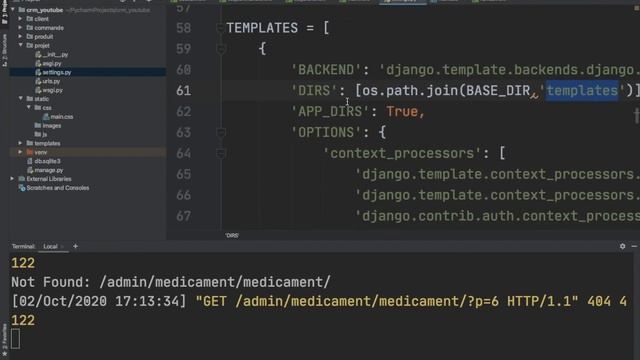This screenshot has height=360, width=640.
Task: Add a new terminal session with plus
Action: tap(75, 246)
